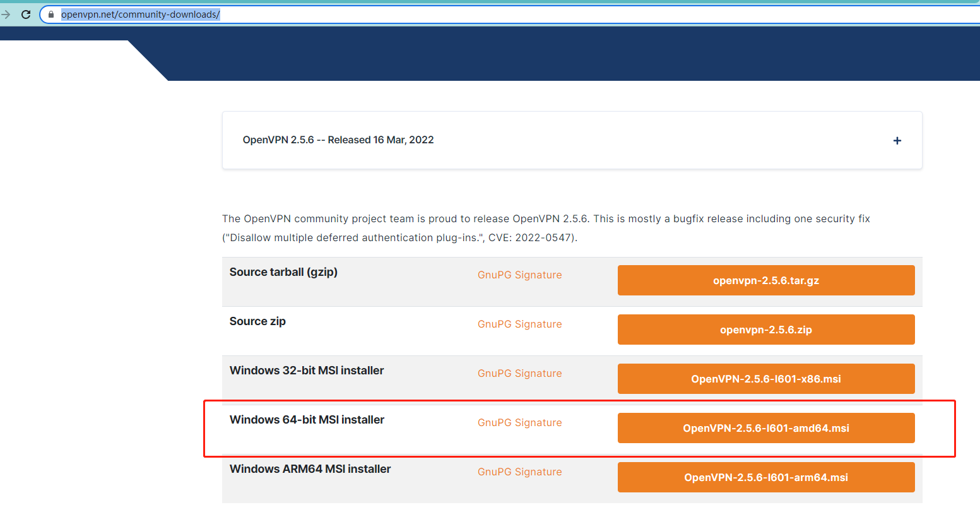Open GnuPG Signature for Source tarball

point(519,275)
